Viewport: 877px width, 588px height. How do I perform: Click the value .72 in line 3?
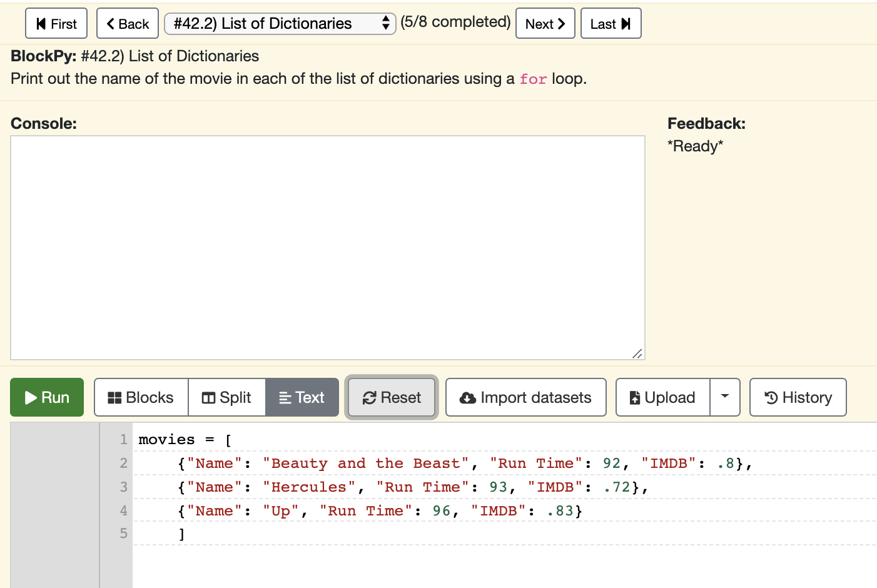[x=617, y=487]
